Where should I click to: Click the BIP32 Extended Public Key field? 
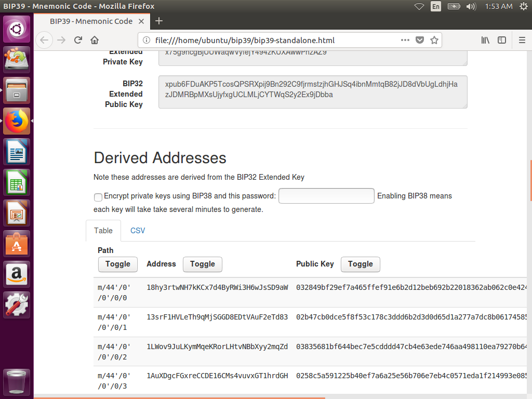(x=312, y=91)
